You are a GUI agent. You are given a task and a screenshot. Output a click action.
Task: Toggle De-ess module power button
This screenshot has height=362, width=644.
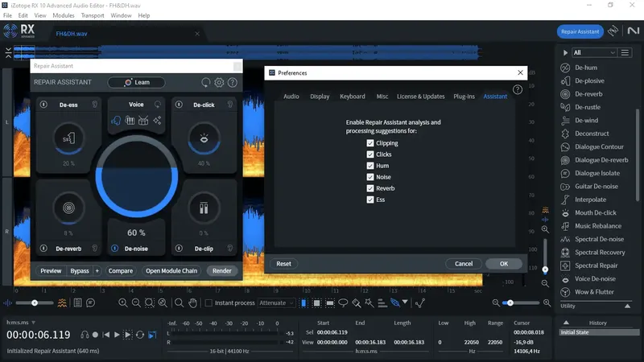click(43, 105)
